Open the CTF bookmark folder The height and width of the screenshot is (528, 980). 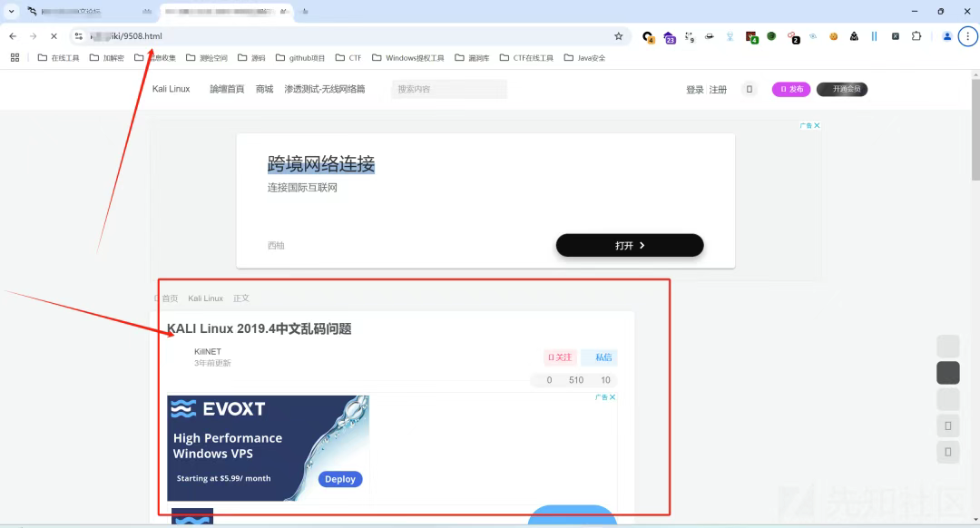point(348,57)
